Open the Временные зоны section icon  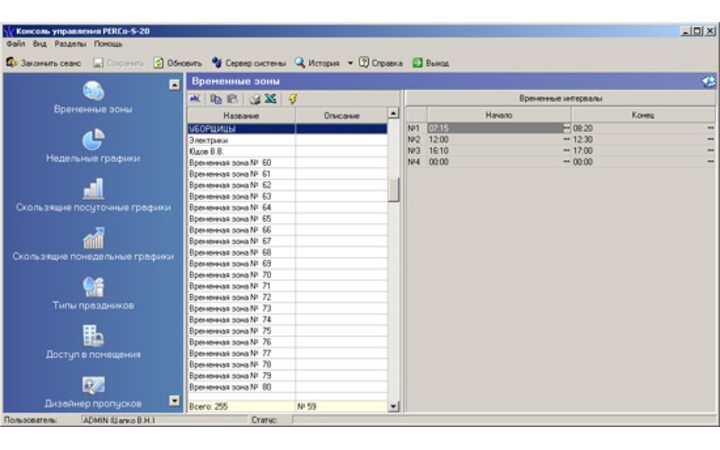tap(92, 91)
